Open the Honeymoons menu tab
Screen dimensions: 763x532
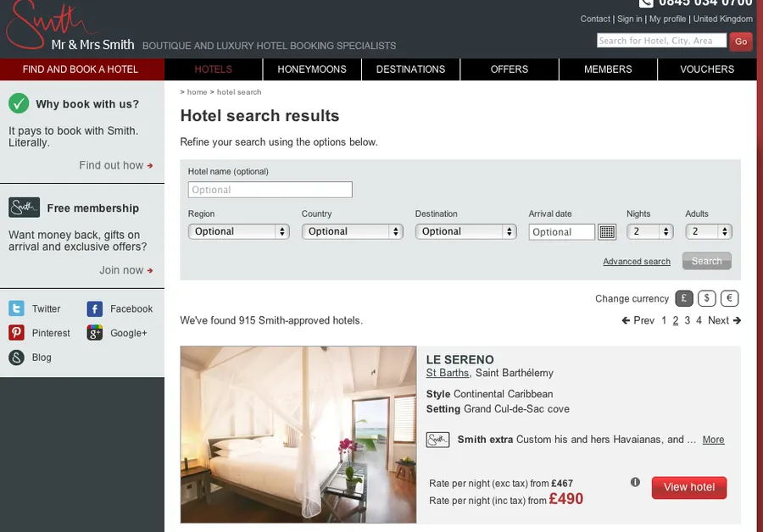coord(312,69)
